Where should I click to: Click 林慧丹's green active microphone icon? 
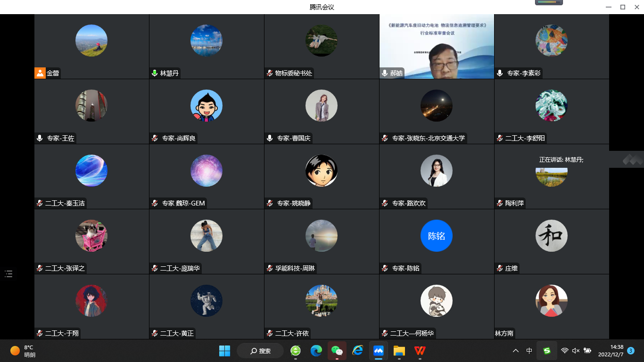(155, 73)
